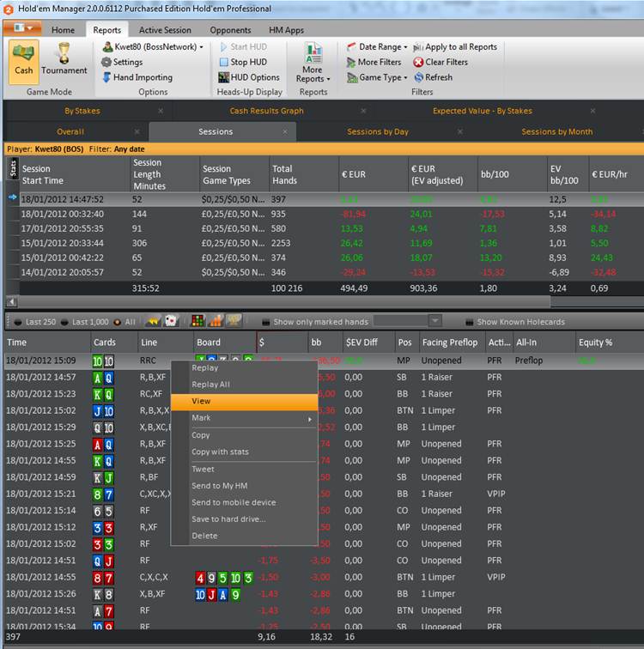
Task: Click Stop HUD
Action: (243, 62)
